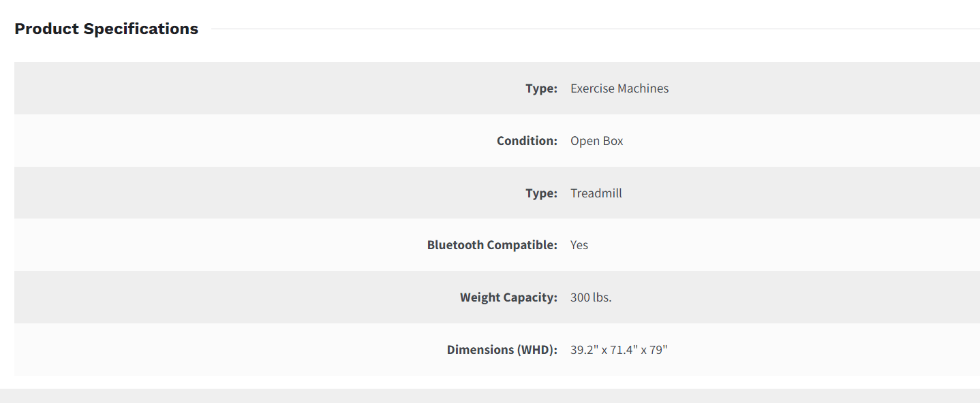Select the Yes value for Bluetooth

click(x=579, y=245)
